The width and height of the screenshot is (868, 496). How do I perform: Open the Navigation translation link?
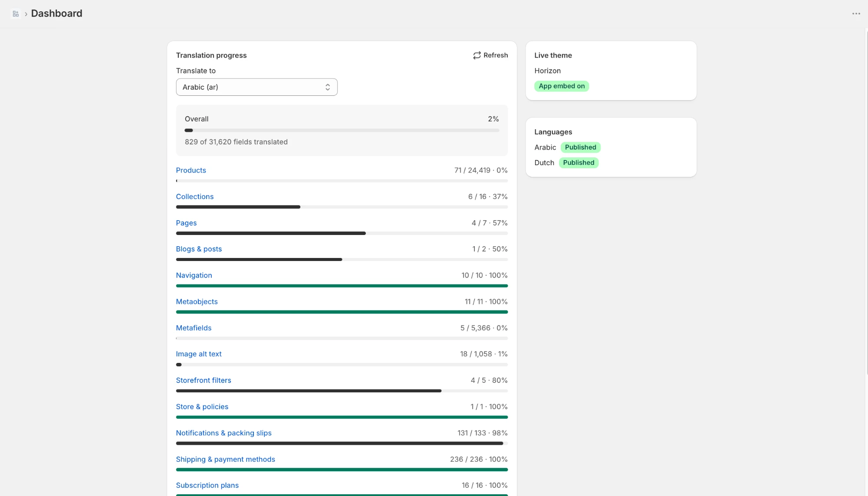(194, 275)
